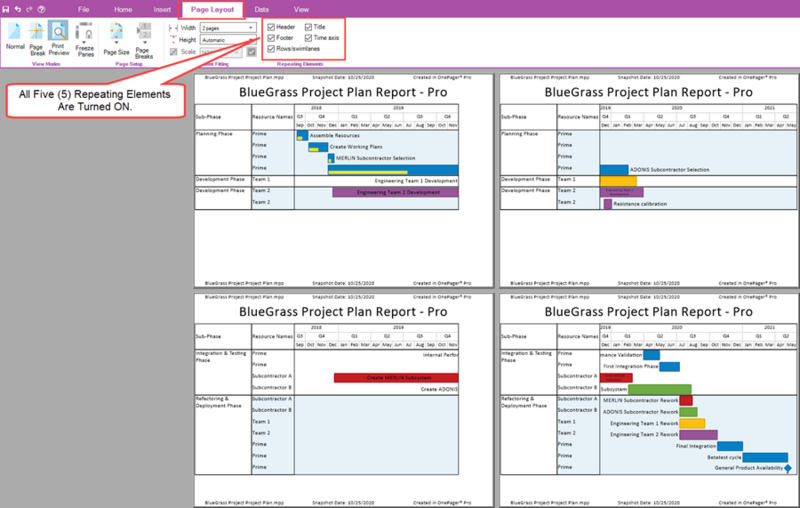800x508 pixels.
Task: Click the apply checkmark button beside Scale
Action: tap(252, 52)
